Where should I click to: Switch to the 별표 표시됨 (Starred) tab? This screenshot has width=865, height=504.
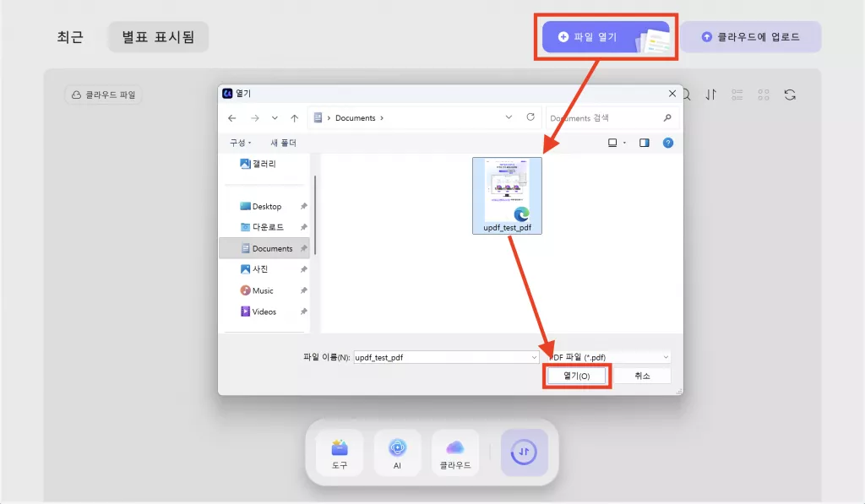(158, 36)
